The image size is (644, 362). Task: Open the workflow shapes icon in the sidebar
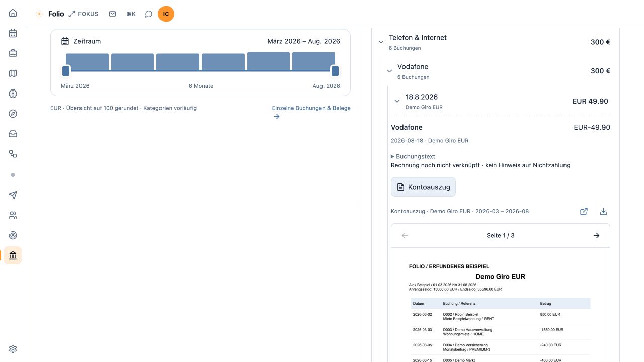coord(13,154)
